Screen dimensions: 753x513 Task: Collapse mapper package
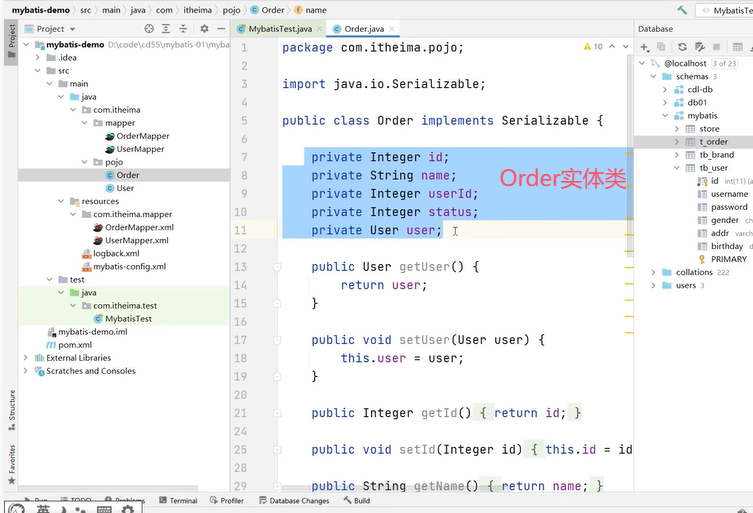point(85,123)
